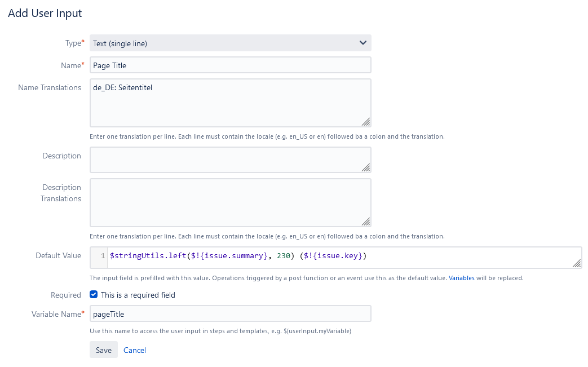Focus the Description Translations text area
This screenshot has height=367, width=588.
coord(230,202)
